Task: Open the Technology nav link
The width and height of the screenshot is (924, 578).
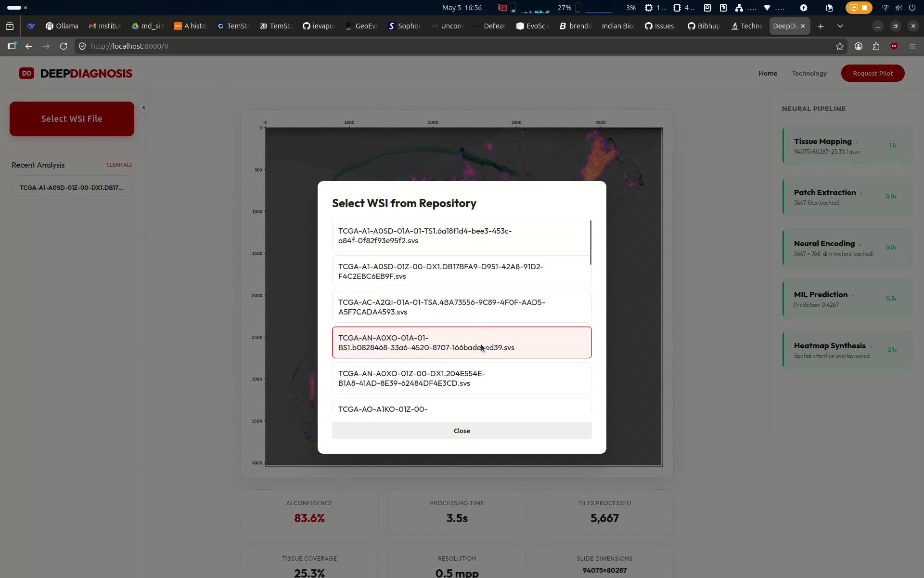Action: (x=809, y=73)
